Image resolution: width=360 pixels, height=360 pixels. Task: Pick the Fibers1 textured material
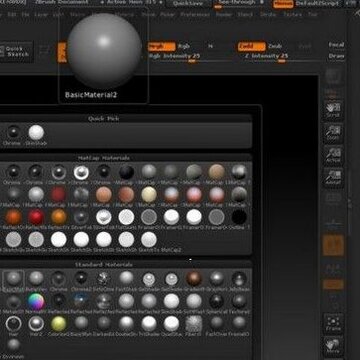pyautogui.click(x=194, y=324)
